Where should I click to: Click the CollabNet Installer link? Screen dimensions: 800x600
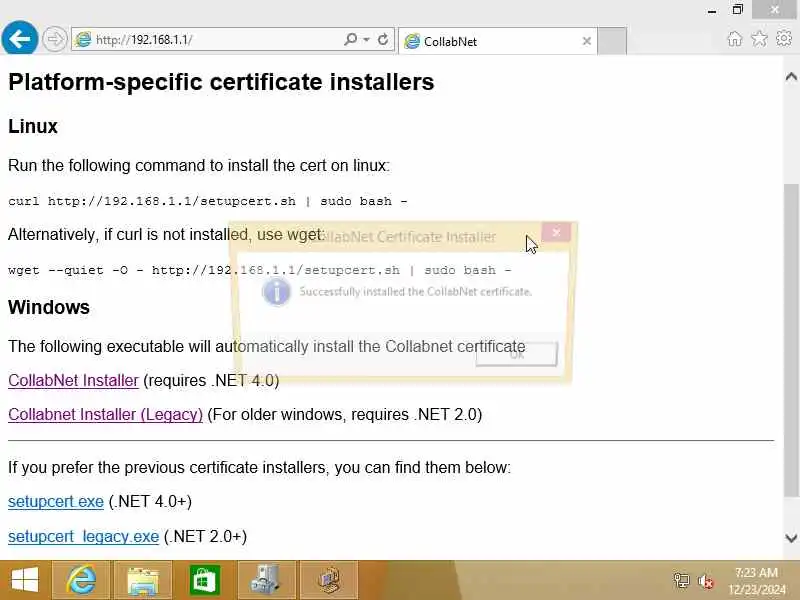coord(73,381)
